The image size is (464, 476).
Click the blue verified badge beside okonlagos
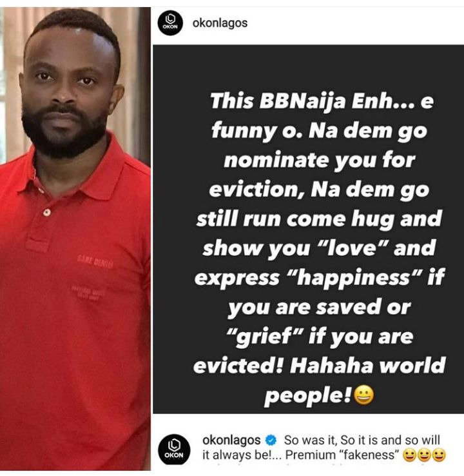click(x=271, y=440)
